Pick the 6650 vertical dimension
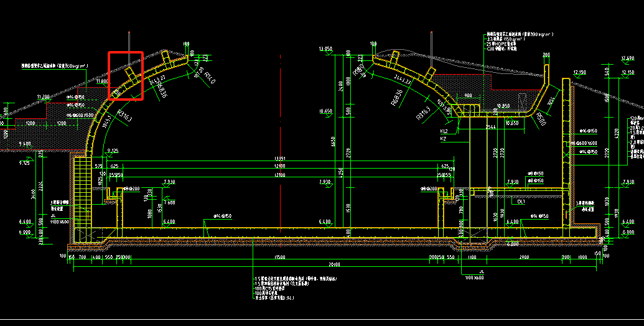 pyautogui.click(x=333, y=141)
